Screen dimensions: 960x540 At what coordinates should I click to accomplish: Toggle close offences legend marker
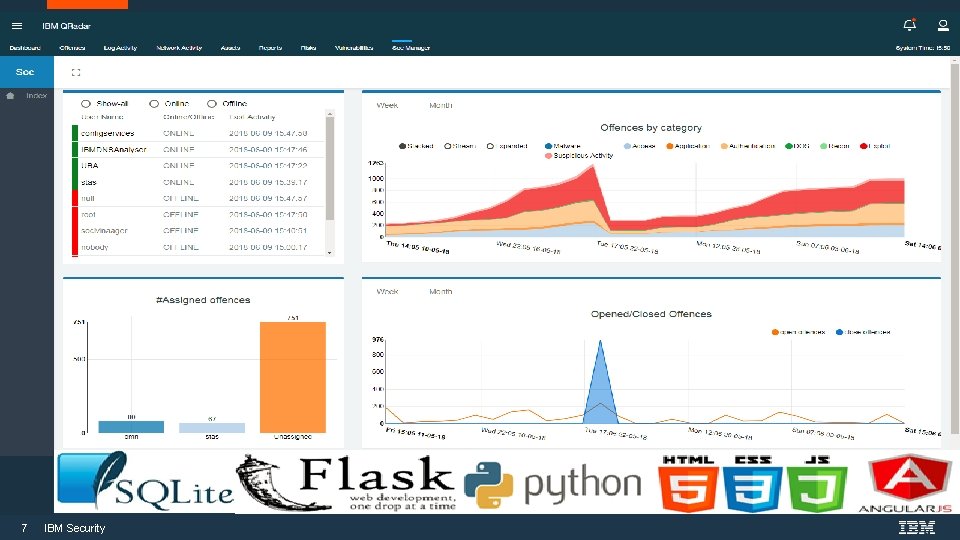pyautogui.click(x=839, y=332)
